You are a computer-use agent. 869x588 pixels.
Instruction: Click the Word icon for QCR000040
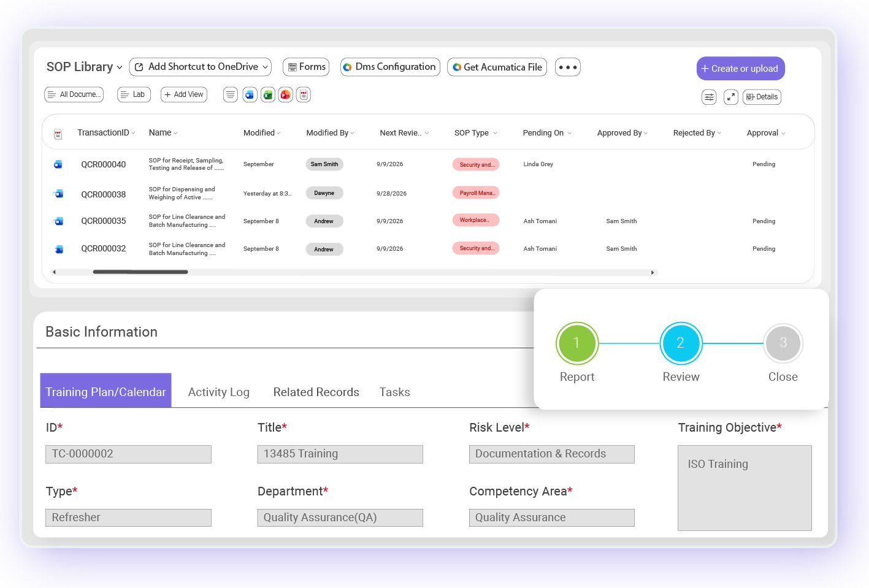point(58,164)
